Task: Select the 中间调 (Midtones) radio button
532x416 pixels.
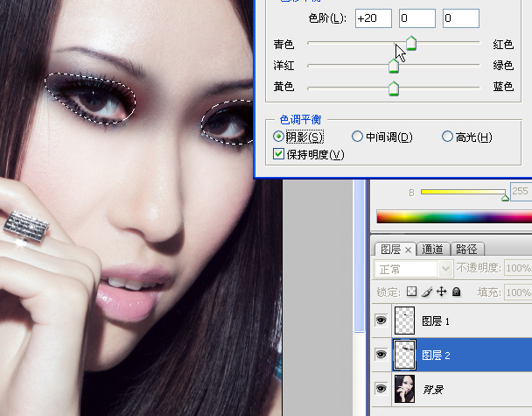Action: 357,137
